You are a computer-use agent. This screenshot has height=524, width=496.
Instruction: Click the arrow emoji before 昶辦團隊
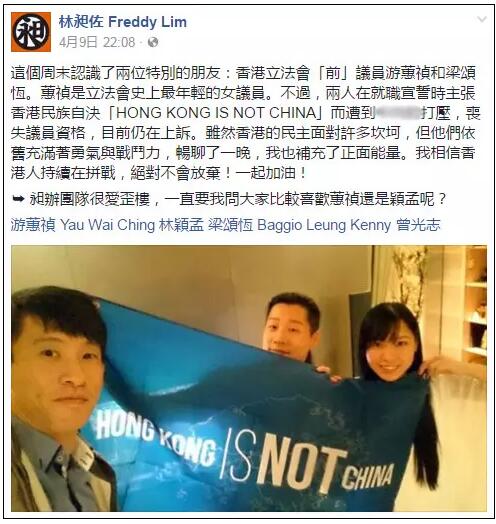tap(18, 199)
